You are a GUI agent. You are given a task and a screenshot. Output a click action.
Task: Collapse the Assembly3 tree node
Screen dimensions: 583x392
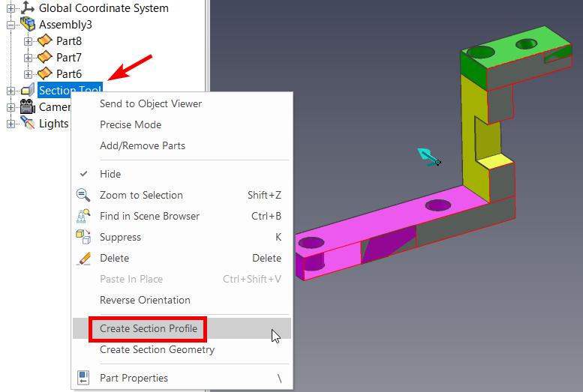pos(11,25)
